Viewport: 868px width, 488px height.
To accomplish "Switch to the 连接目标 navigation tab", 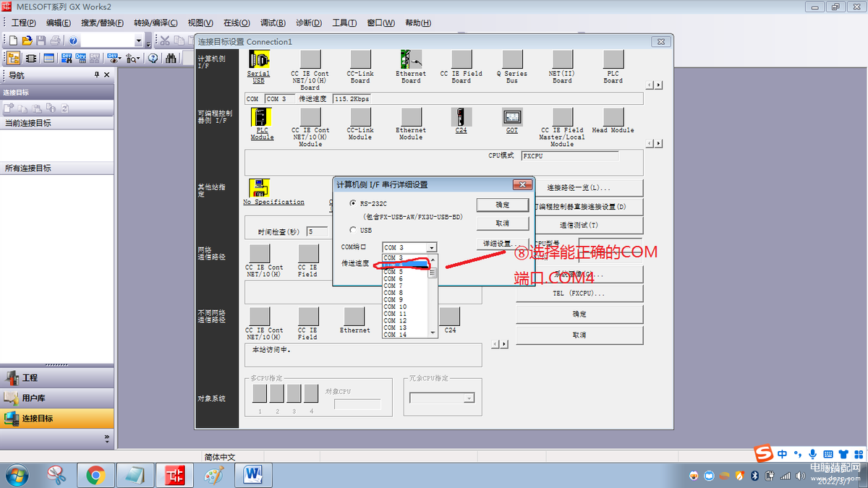I will pyautogui.click(x=57, y=418).
